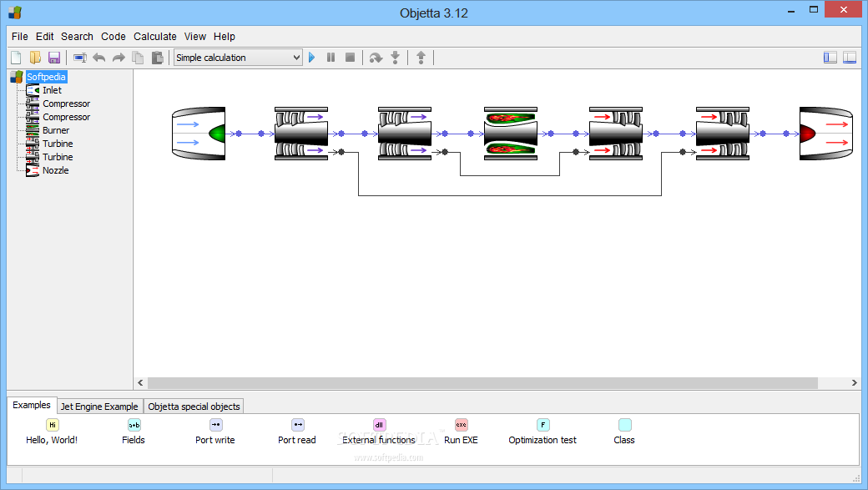Start calculation with the blue play button

pos(312,58)
